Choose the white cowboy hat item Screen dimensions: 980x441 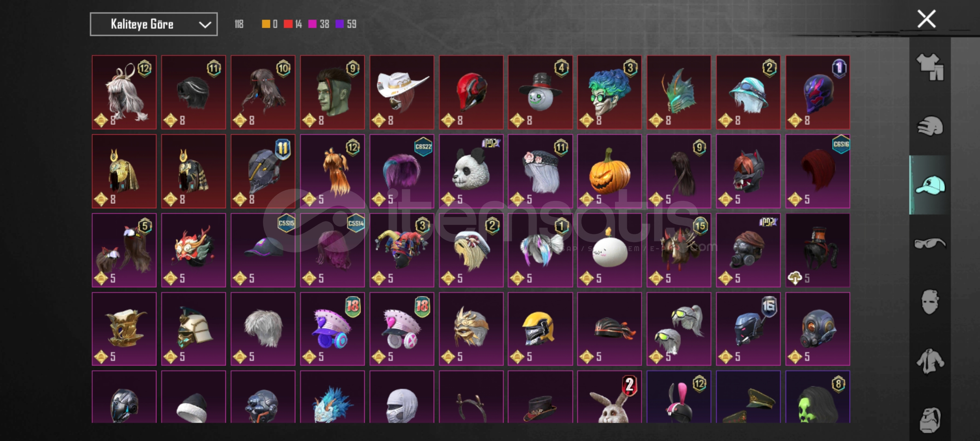402,92
